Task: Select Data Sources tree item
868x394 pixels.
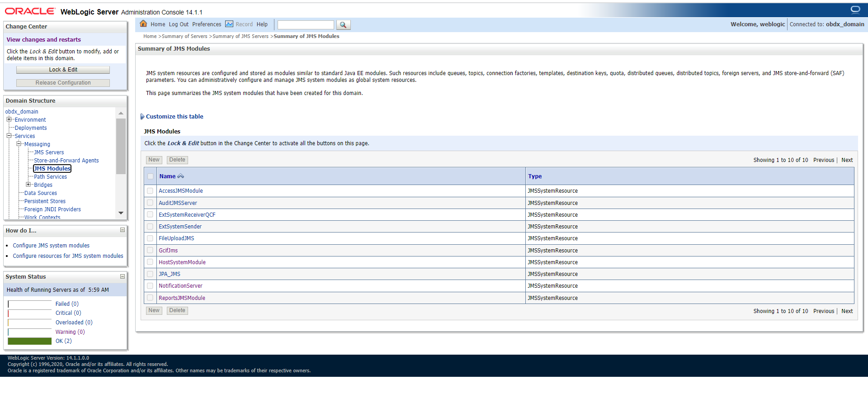Action: 41,193
